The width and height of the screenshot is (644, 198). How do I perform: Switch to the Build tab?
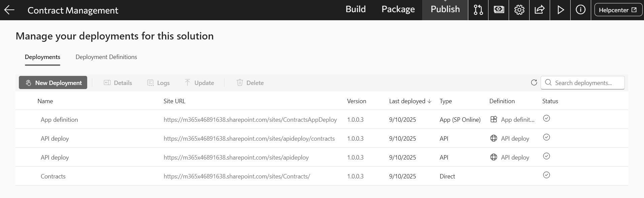[x=355, y=9]
